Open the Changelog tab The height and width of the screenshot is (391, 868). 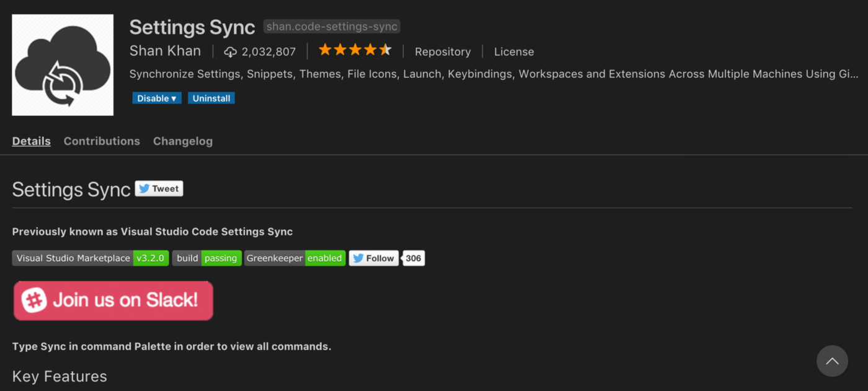coord(183,141)
